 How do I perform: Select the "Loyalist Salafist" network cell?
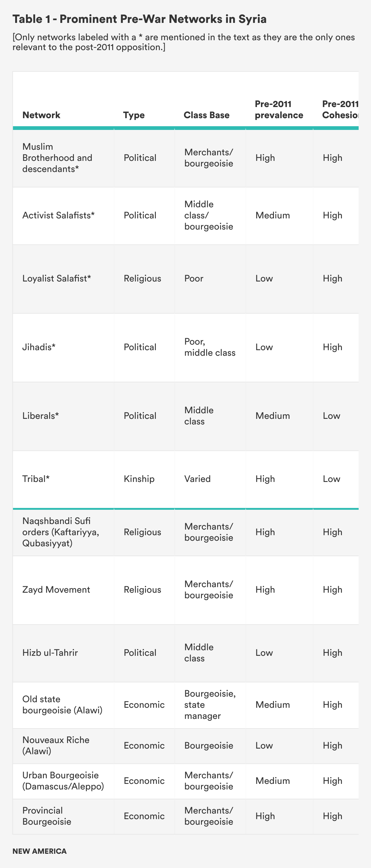(x=57, y=278)
